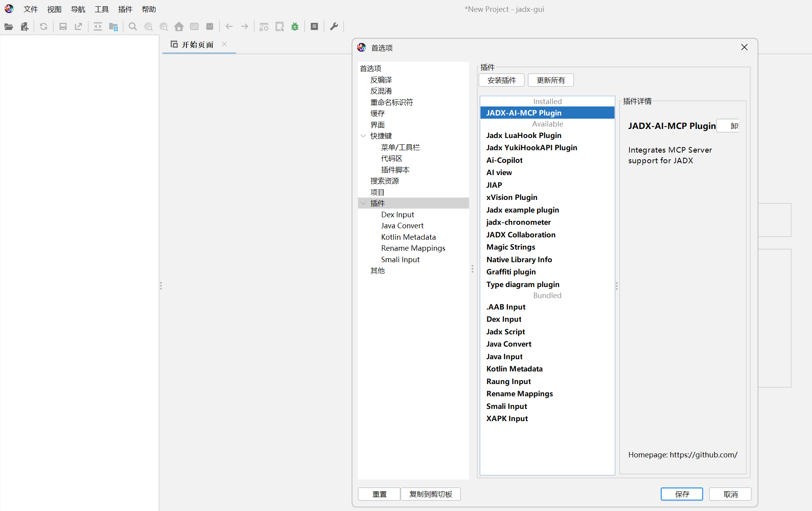
Task: Open the 工具 menu
Action: coord(101,9)
